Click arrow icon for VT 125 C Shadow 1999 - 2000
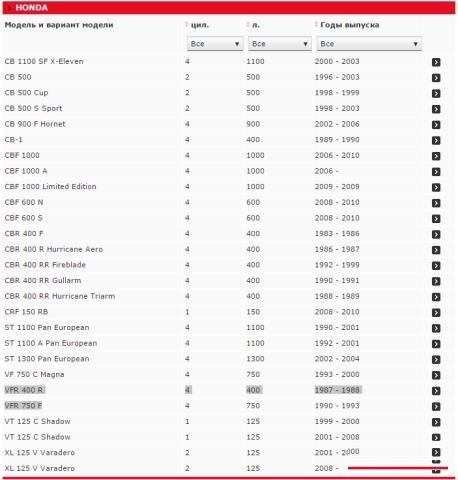458x480 pixels. coord(436,422)
